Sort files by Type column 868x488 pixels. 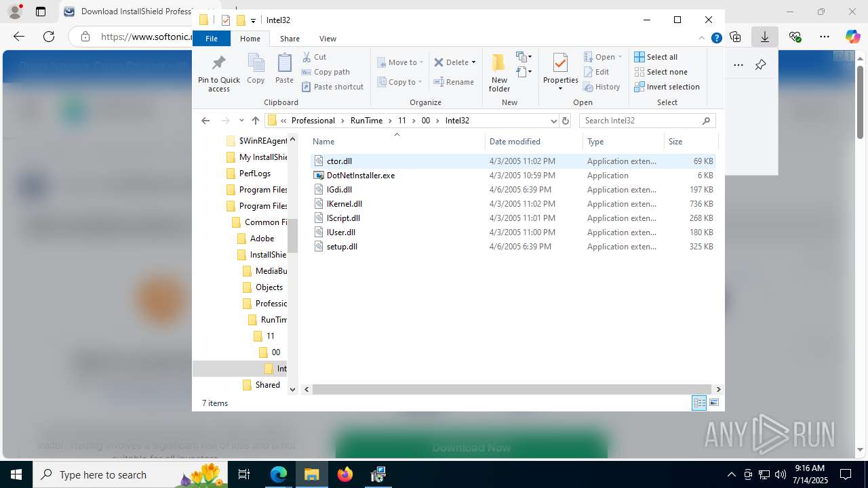(x=623, y=142)
